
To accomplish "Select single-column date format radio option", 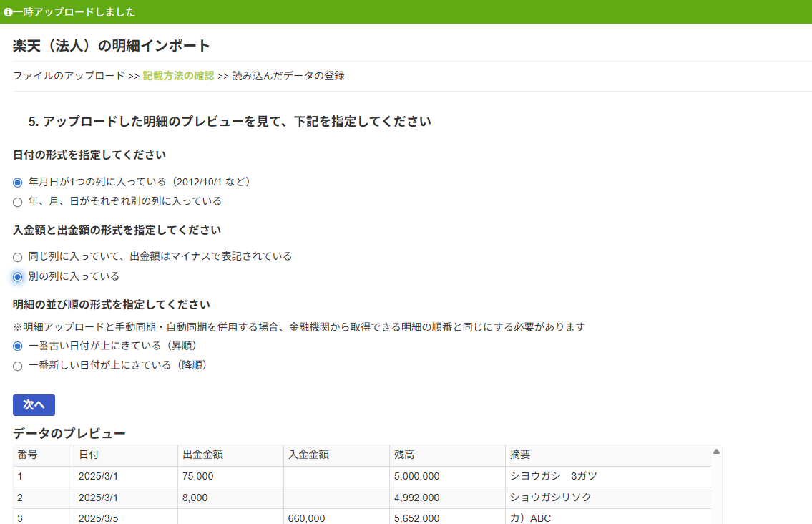I will click(18, 182).
